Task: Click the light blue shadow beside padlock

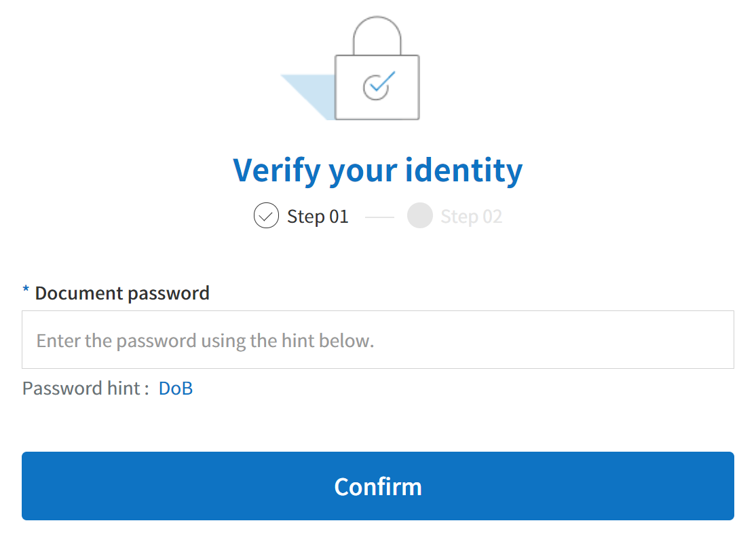Action: [x=309, y=97]
